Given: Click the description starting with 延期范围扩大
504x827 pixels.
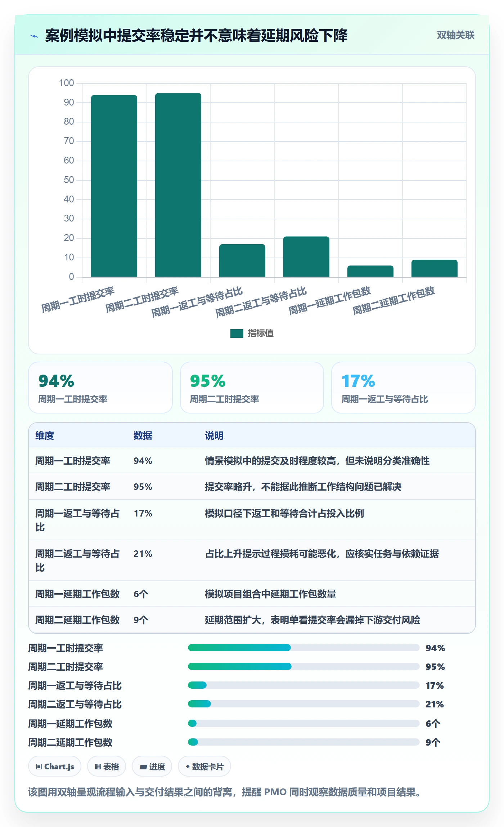Looking at the screenshot, I should (312, 620).
